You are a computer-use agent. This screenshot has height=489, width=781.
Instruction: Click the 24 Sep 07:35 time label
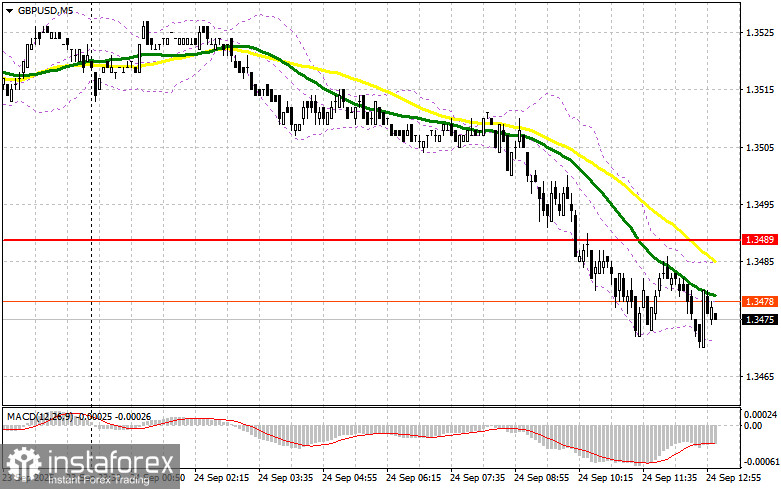(478, 478)
